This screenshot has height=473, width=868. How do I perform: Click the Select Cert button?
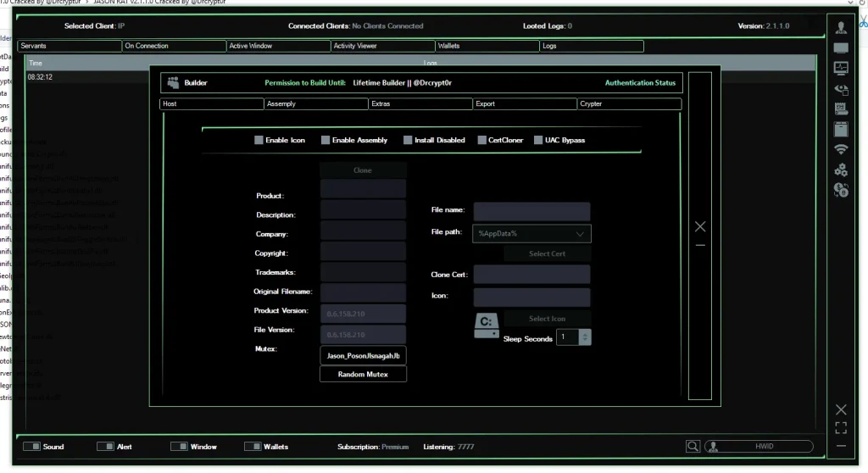coord(547,253)
